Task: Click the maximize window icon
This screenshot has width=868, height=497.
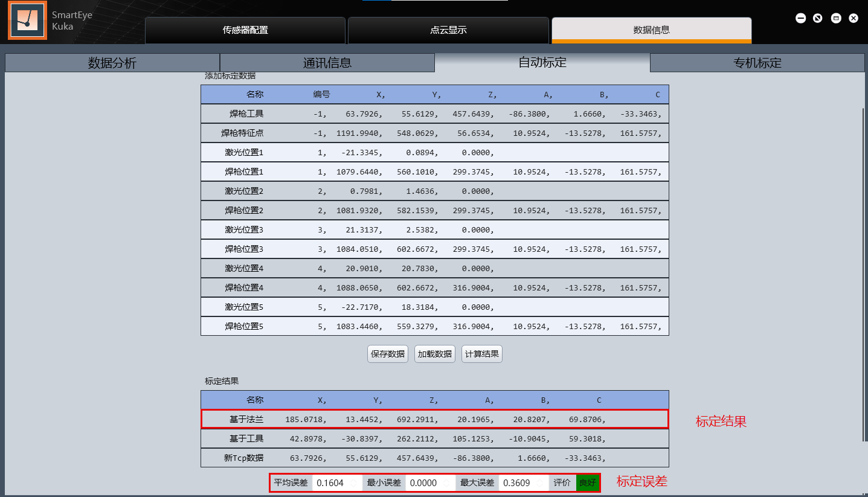Action: [x=836, y=18]
